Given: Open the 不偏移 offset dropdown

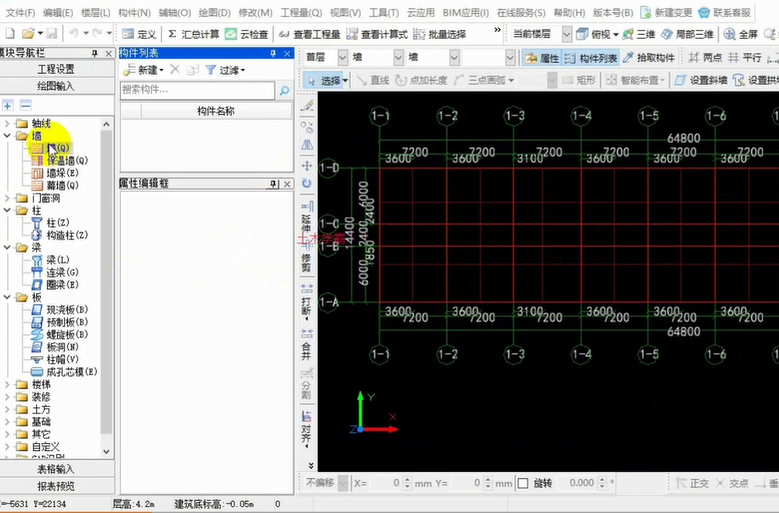Looking at the screenshot, I should [343, 483].
